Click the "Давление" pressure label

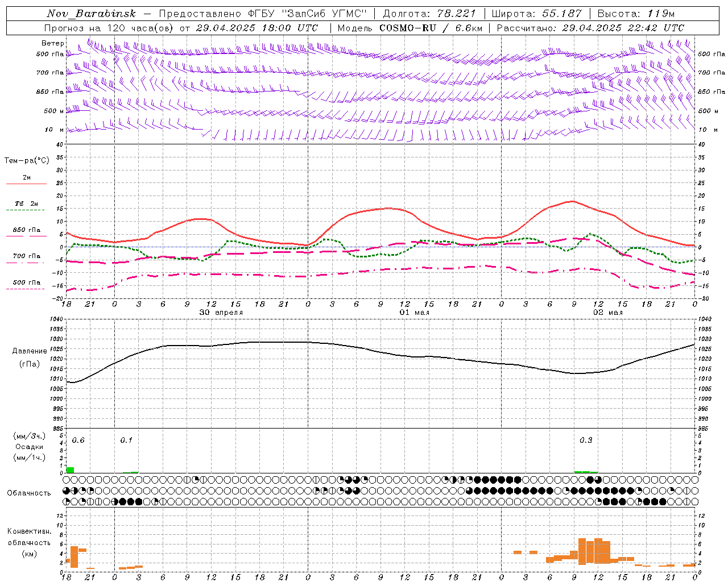click(30, 351)
